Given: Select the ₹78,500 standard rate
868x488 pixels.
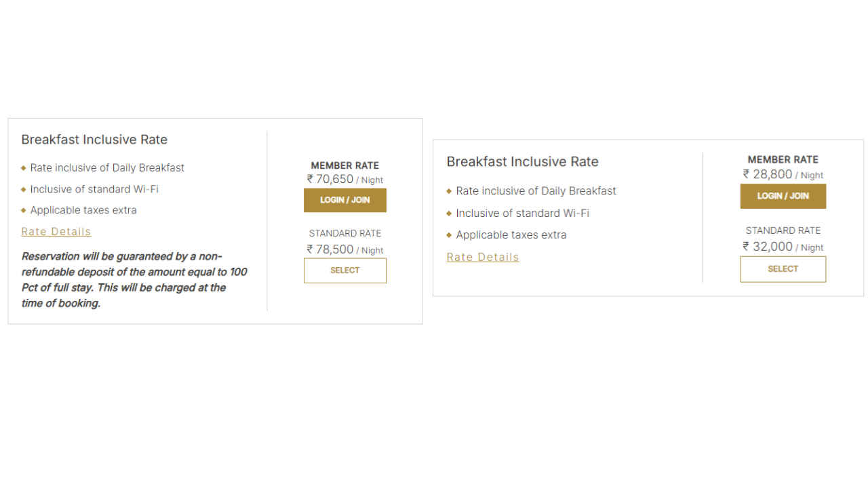Looking at the screenshot, I should click(x=344, y=270).
